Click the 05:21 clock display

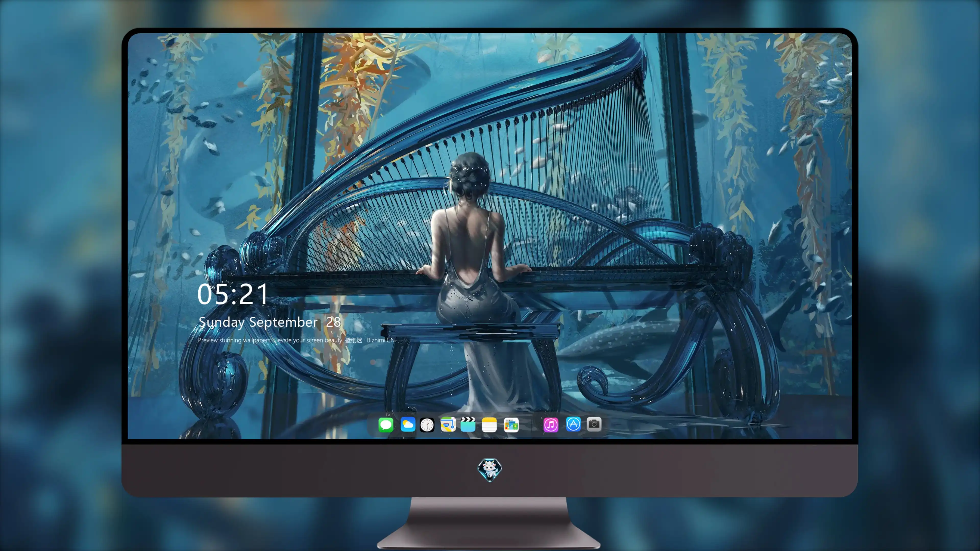click(x=233, y=294)
